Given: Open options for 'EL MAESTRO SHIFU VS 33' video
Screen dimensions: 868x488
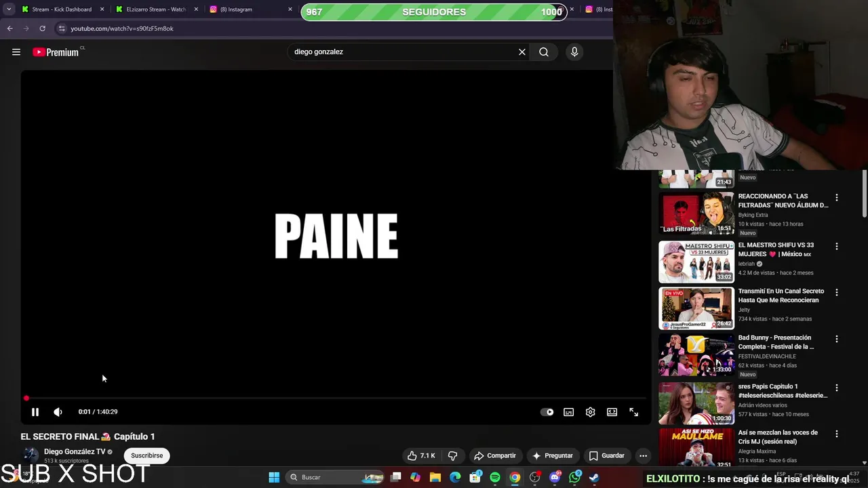Looking at the screenshot, I should [x=836, y=247].
